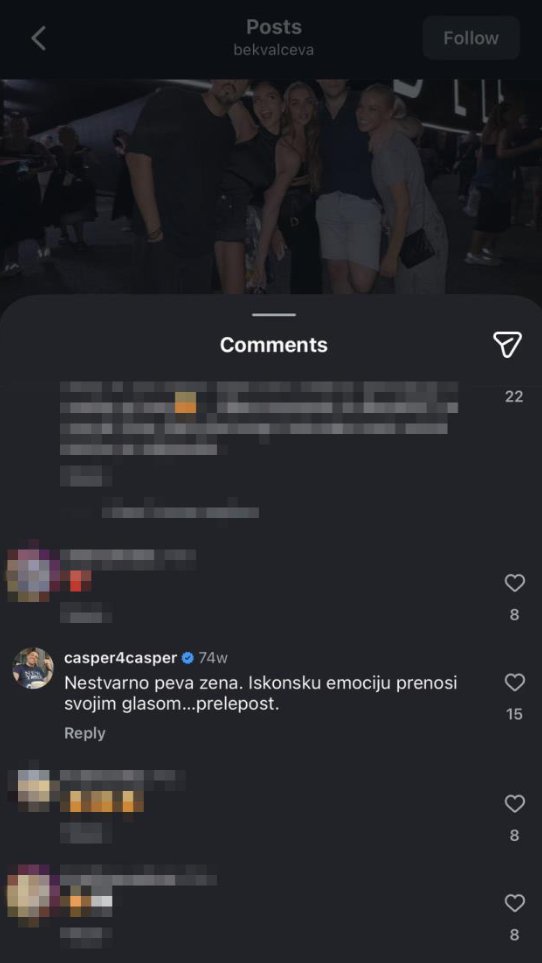The height and width of the screenshot is (963, 542).
Task: Open the share paper-plane icon in Comments
Action: pos(507,345)
